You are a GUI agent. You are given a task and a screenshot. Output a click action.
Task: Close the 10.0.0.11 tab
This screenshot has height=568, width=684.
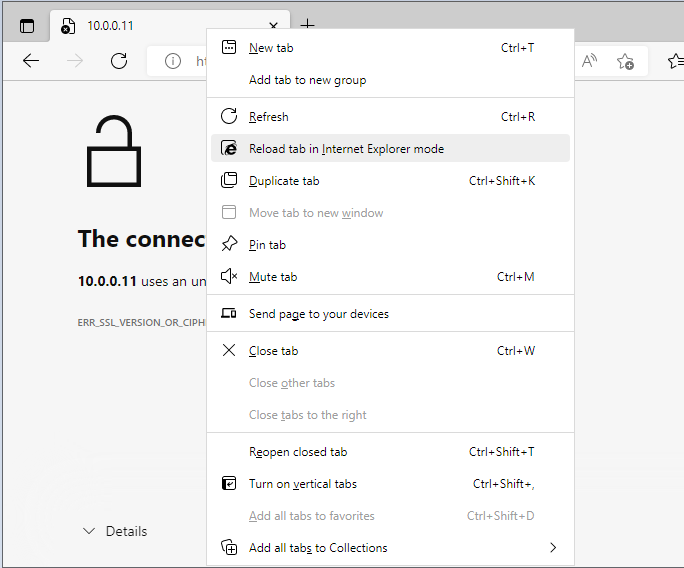[x=274, y=26]
